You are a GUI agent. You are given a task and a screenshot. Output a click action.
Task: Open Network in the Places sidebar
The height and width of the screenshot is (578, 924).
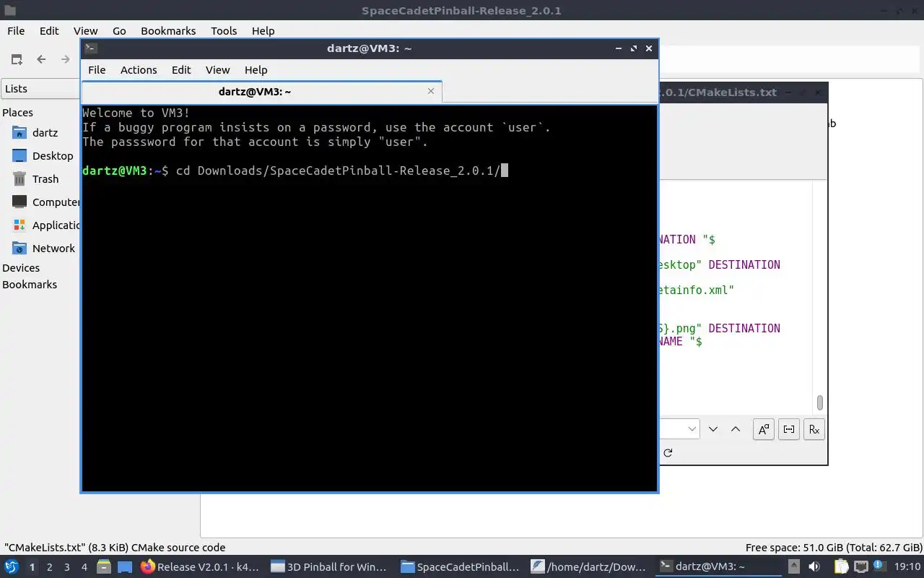[43, 249]
